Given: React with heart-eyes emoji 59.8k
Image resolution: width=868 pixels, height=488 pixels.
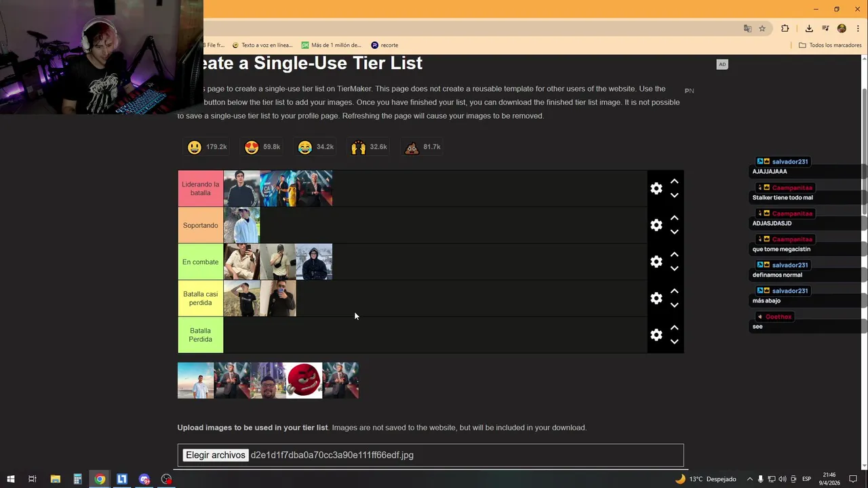Looking at the screenshot, I should point(262,147).
